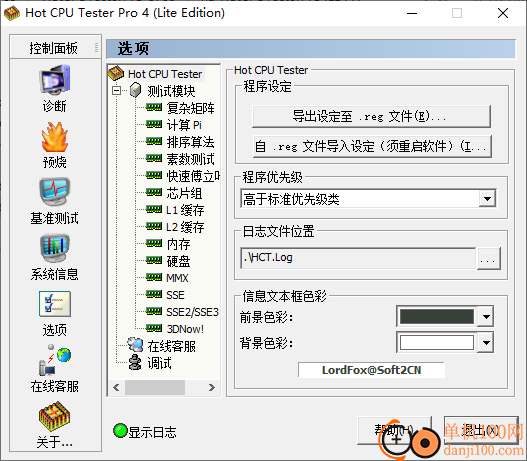This screenshot has width=527, height=461.
Task: Click the chip icon beside 硬盘
Action: tap(154, 260)
